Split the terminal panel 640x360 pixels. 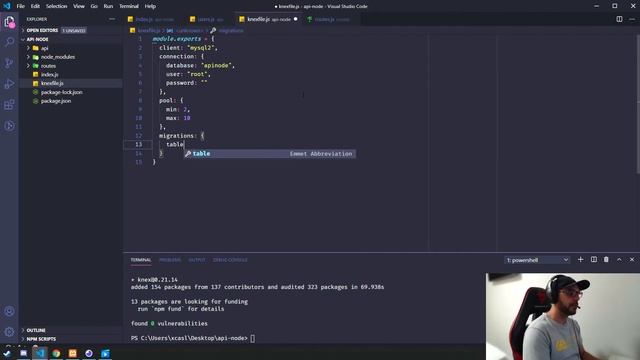tap(593, 260)
